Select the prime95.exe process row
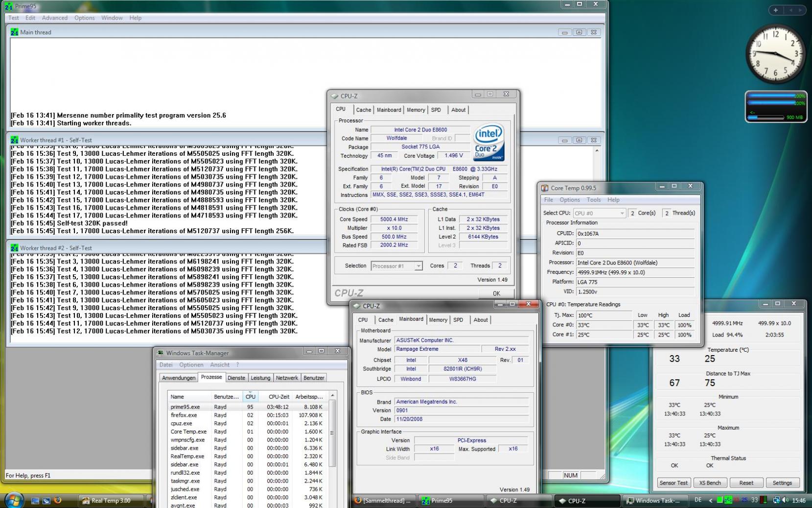 248,407
